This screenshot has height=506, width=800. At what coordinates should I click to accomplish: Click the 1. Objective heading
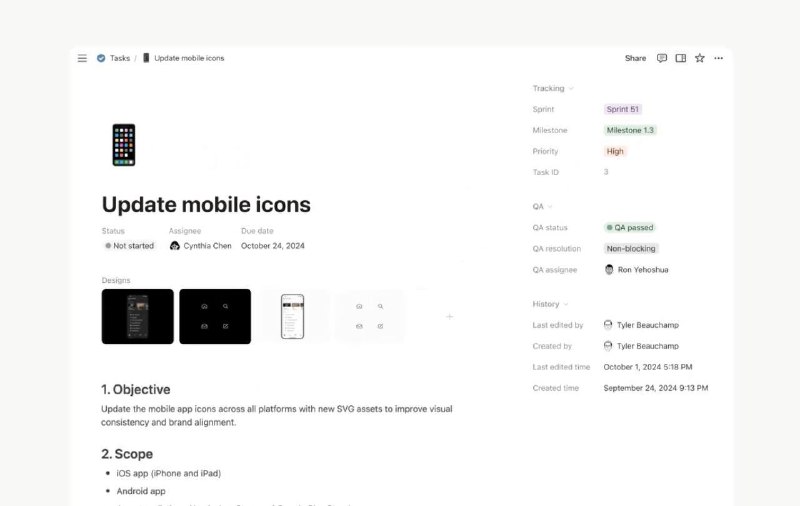point(136,389)
